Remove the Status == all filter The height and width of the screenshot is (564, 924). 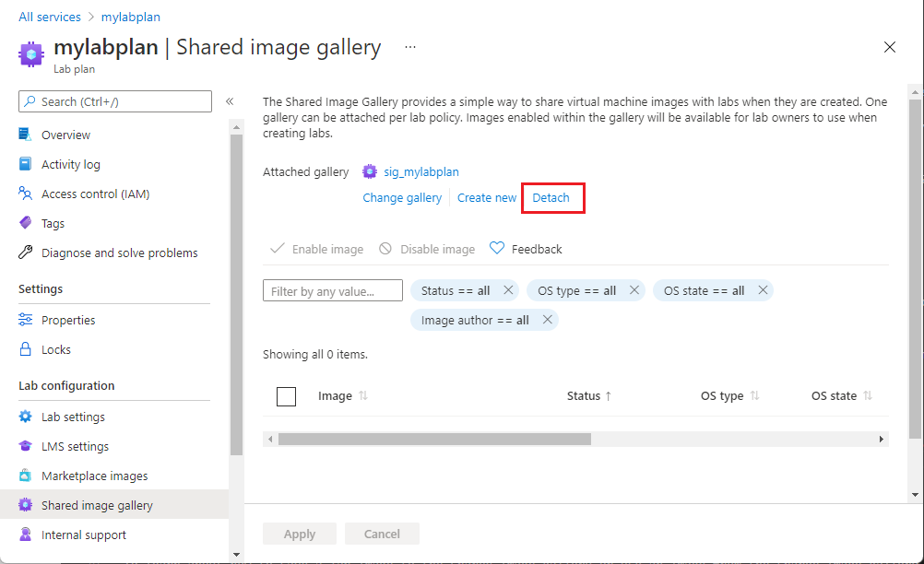pos(508,290)
